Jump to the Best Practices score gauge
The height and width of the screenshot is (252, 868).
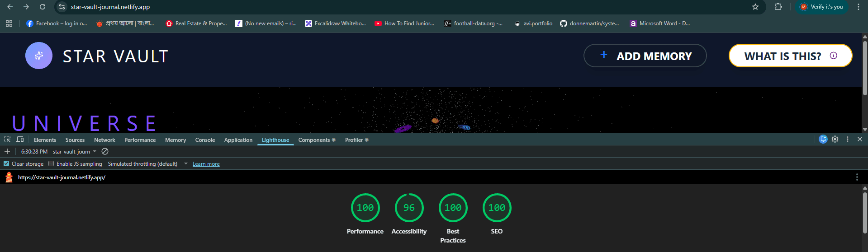(453, 208)
